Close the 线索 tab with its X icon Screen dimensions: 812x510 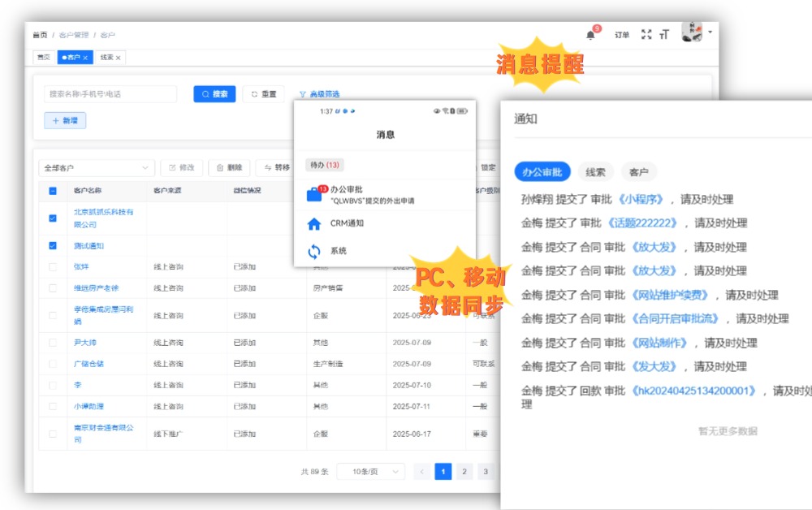click(119, 58)
